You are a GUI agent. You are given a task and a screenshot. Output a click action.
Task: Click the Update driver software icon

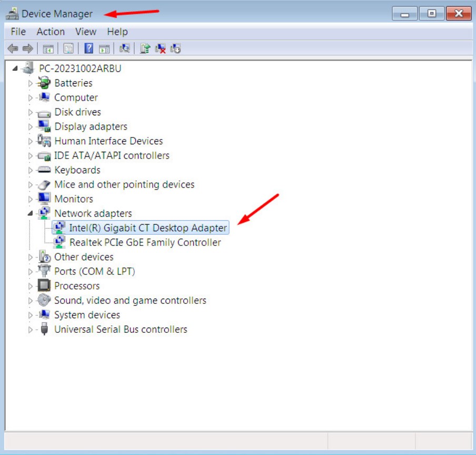(x=145, y=48)
